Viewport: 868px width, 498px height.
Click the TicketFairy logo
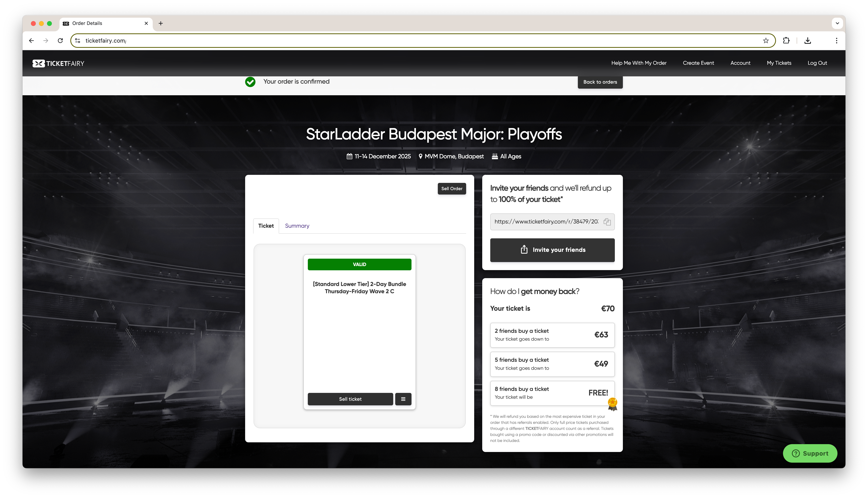[58, 63]
